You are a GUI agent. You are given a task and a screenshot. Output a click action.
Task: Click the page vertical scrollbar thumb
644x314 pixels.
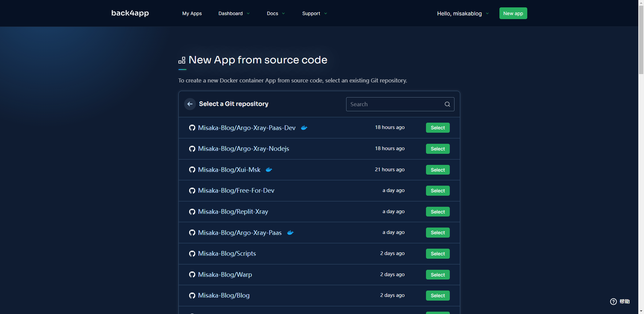point(641,40)
